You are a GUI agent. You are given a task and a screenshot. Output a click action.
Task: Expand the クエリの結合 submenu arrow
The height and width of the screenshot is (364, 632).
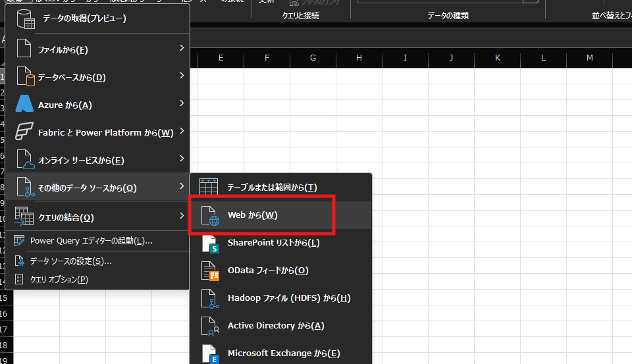tap(181, 215)
